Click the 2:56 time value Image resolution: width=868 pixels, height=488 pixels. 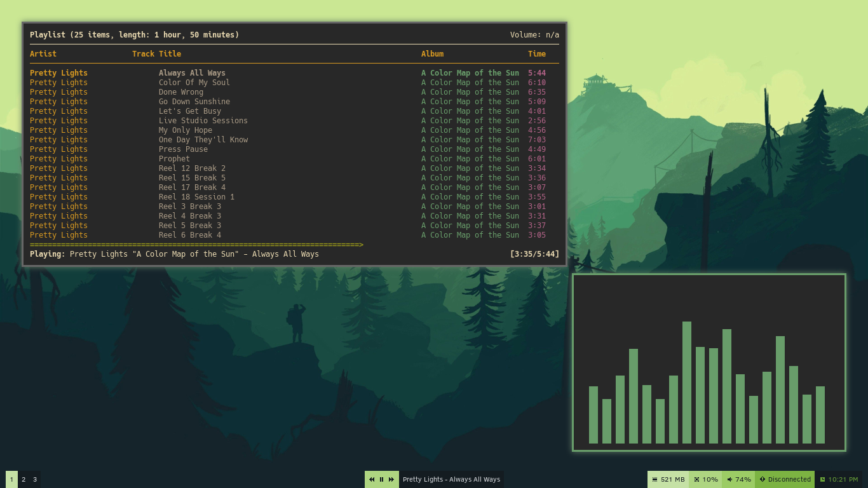537,121
